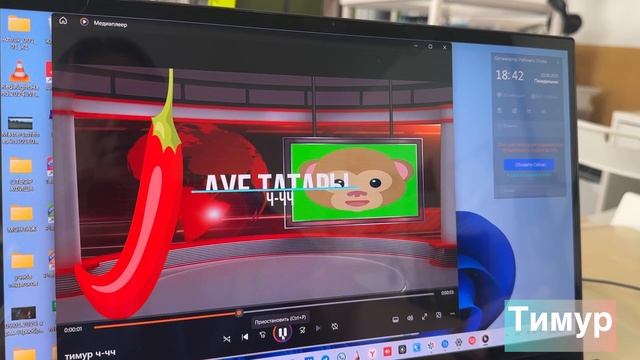This screenshot has width=640, height=360.
Task: Maximize the Media Player window
Action: [430, 47]
